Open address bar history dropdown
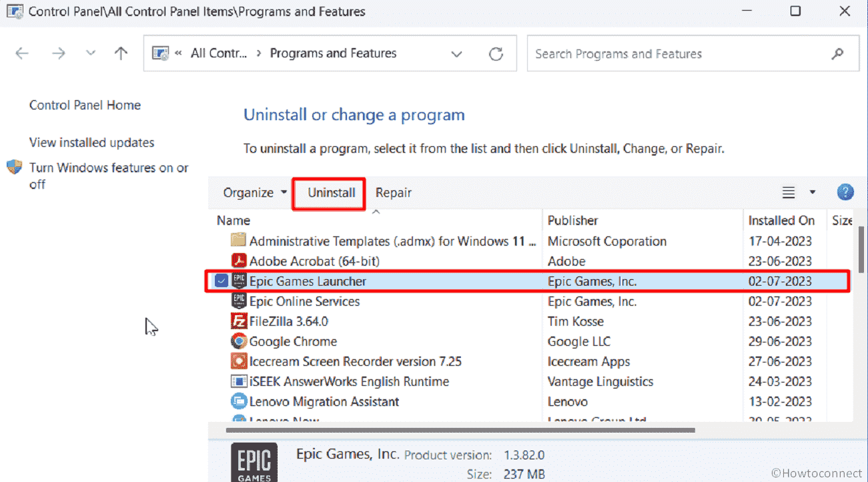The height and width of the screenshot is (482, 868). 457,54
